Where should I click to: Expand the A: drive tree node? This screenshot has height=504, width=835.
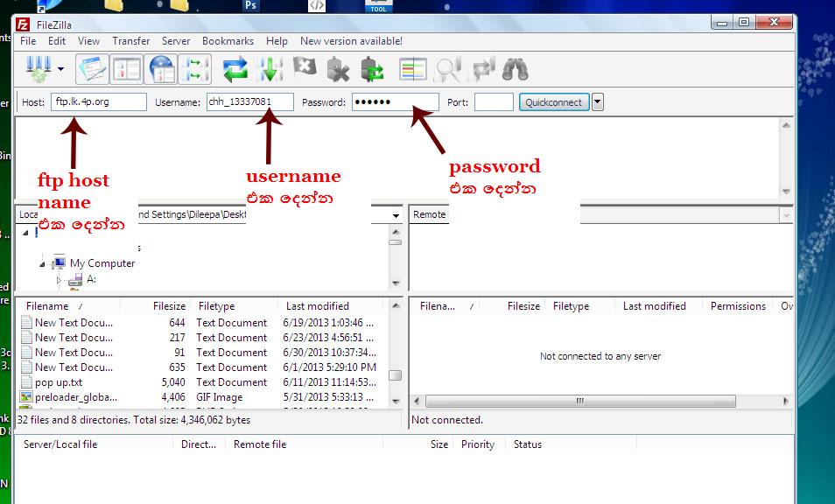pyautogui.click(x=59, y=280)
